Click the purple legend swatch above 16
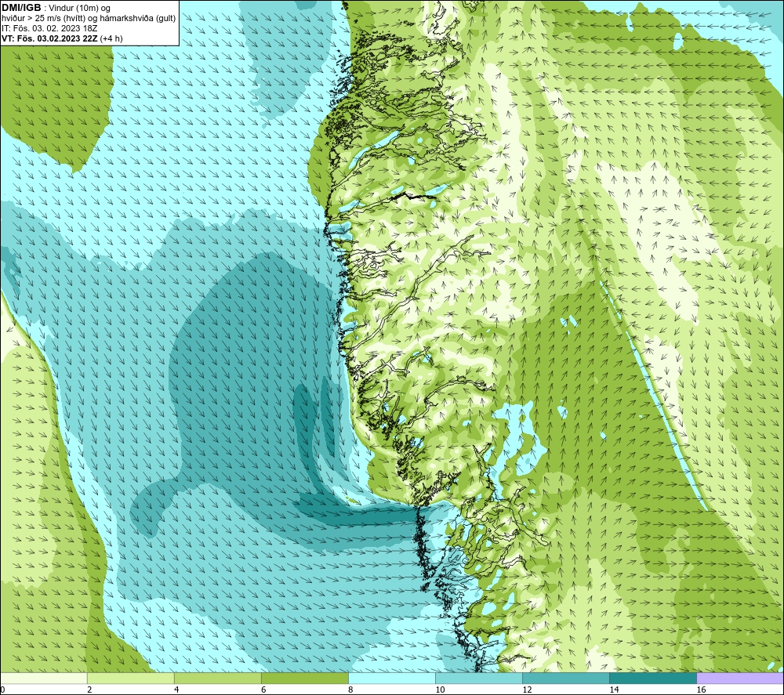The height and width of the screenshot is (695, 784). [x=740, y=679]
